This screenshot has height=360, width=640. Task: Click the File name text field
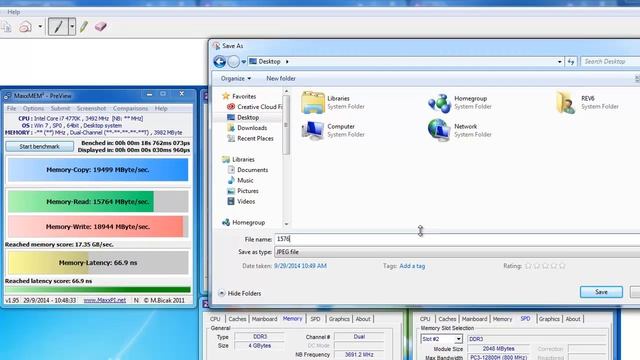457,239
